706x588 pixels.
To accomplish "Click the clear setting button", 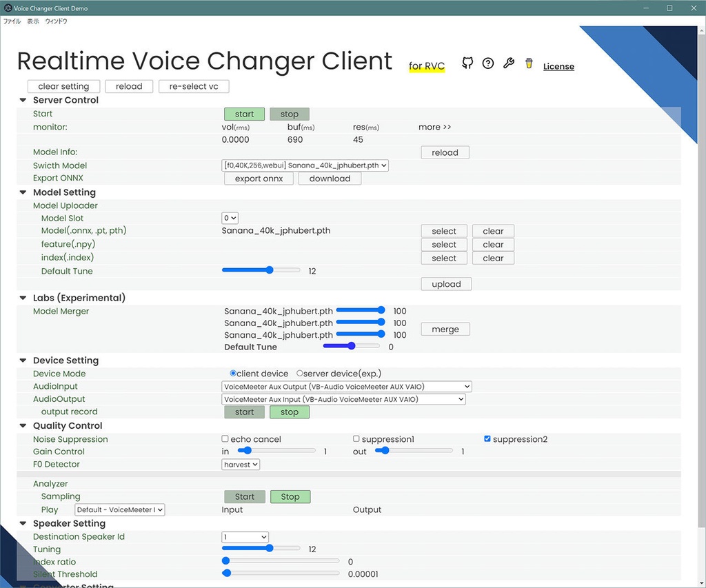I will coord(63,86).
